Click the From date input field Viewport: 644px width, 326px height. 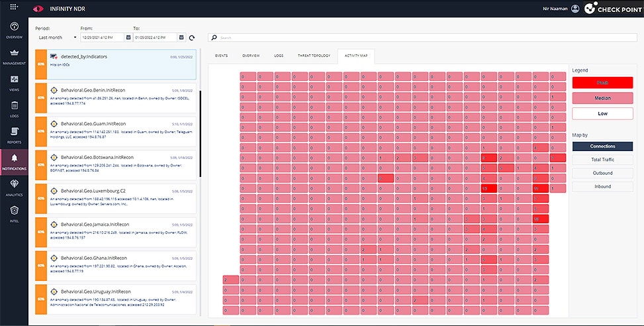103,37
